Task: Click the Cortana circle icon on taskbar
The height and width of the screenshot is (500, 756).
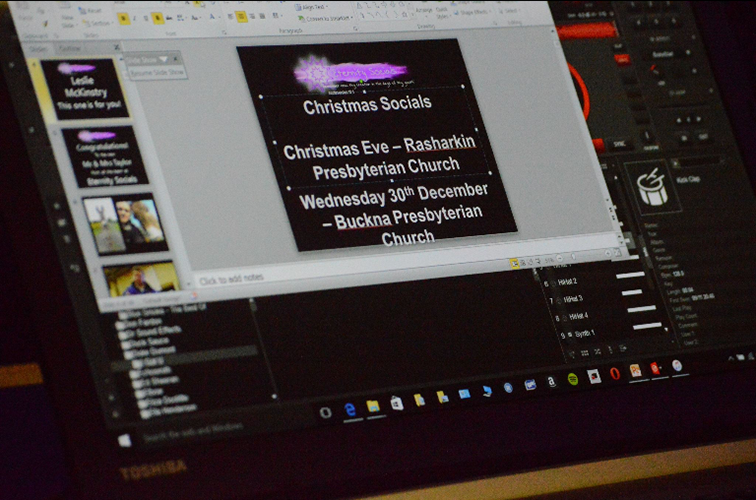Action: pyautogui.click(x=325, y=411)
